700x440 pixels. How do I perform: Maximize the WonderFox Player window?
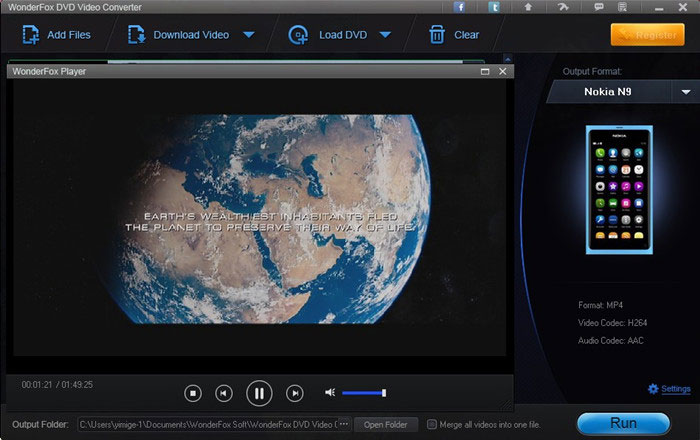pyautogui.click(x=485, y=71)
